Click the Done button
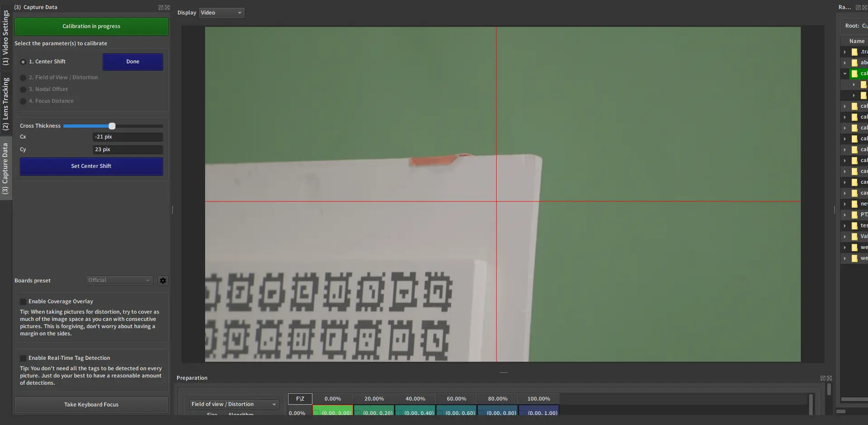This screenshot has height=425, width=868. (x=133, y=62)
